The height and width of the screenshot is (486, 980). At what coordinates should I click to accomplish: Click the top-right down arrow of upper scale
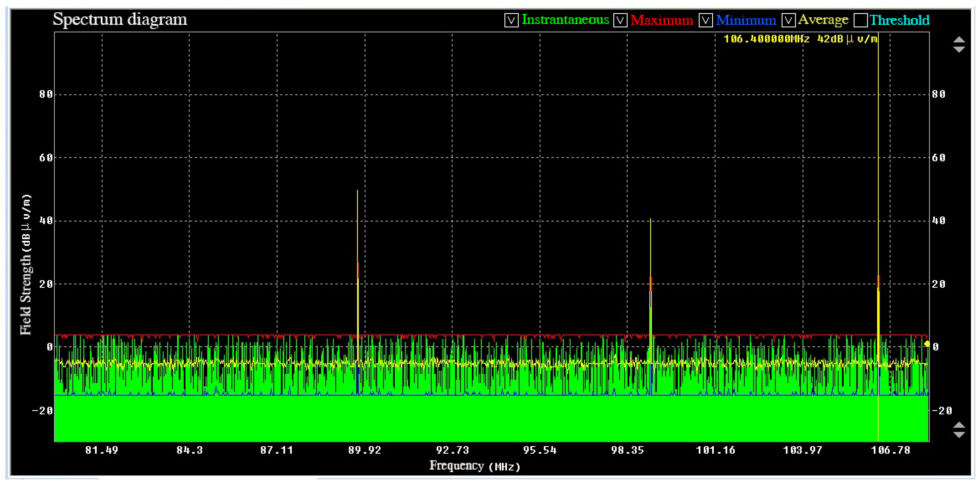click(x=959, y=49)
